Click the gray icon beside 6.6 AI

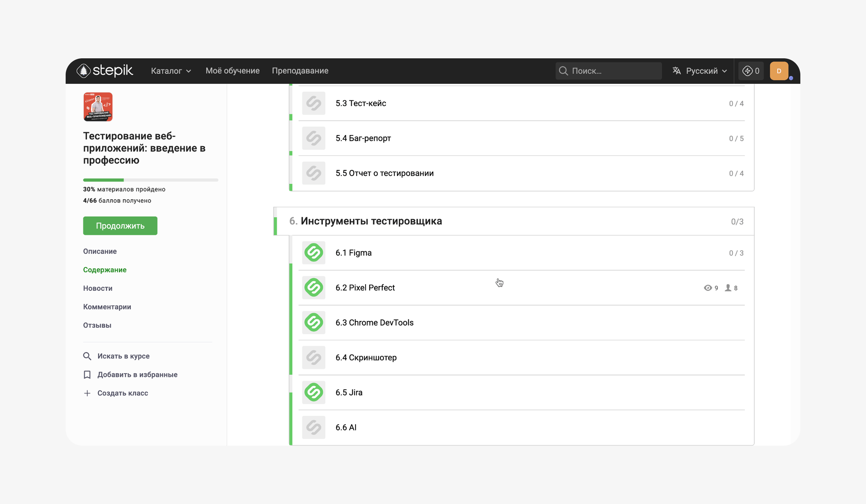coord(313,427)
